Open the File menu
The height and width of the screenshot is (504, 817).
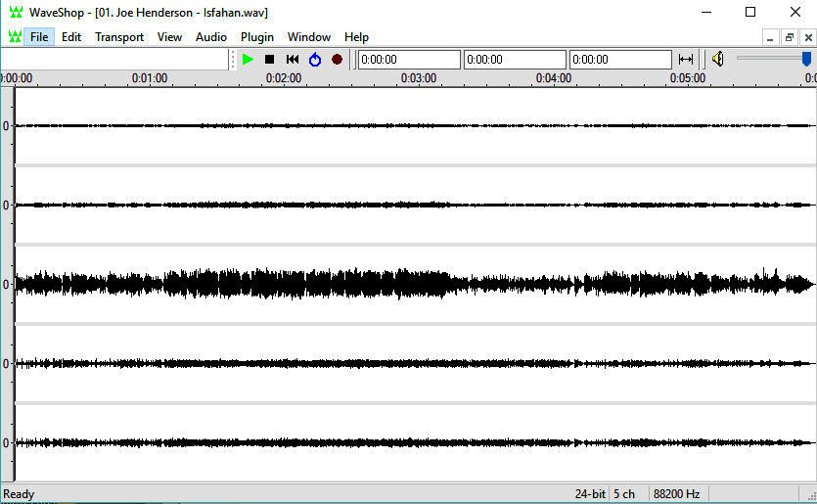pyautogui.click(x=39, y=37)
